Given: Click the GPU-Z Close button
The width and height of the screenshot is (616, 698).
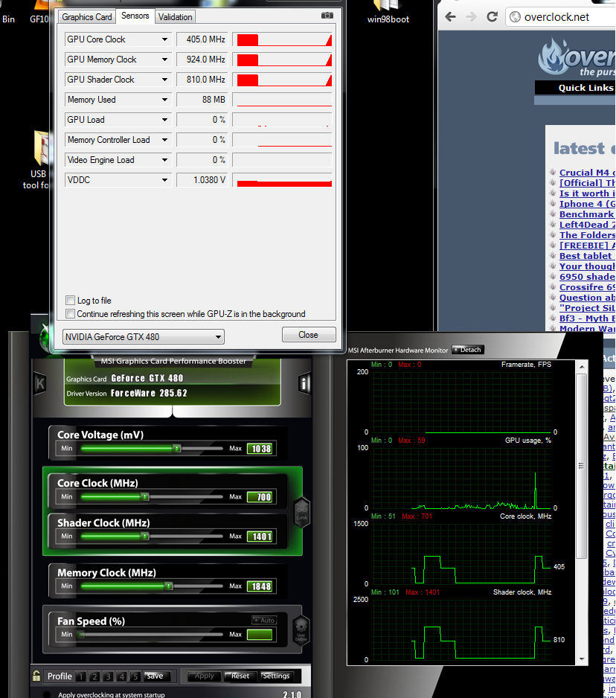Looking at the screenshot, I should pos(309,335).
